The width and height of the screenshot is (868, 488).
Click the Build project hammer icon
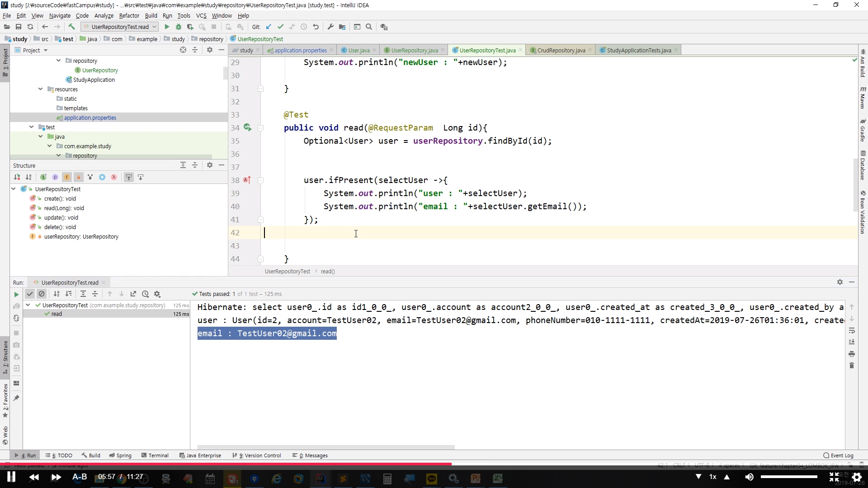71,27
